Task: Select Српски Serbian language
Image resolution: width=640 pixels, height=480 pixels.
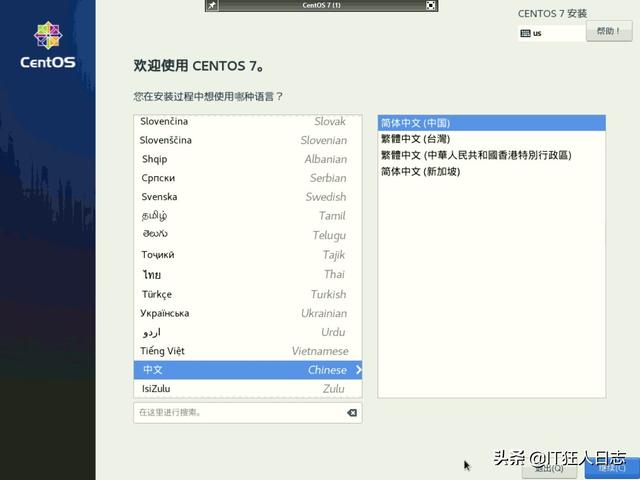Action: click(247, 178)
